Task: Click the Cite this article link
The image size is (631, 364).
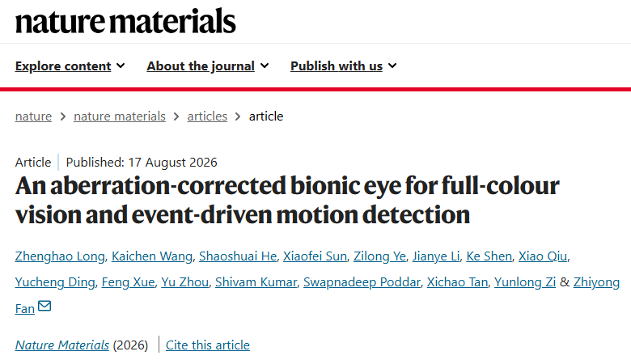Action: click(208, 345)
